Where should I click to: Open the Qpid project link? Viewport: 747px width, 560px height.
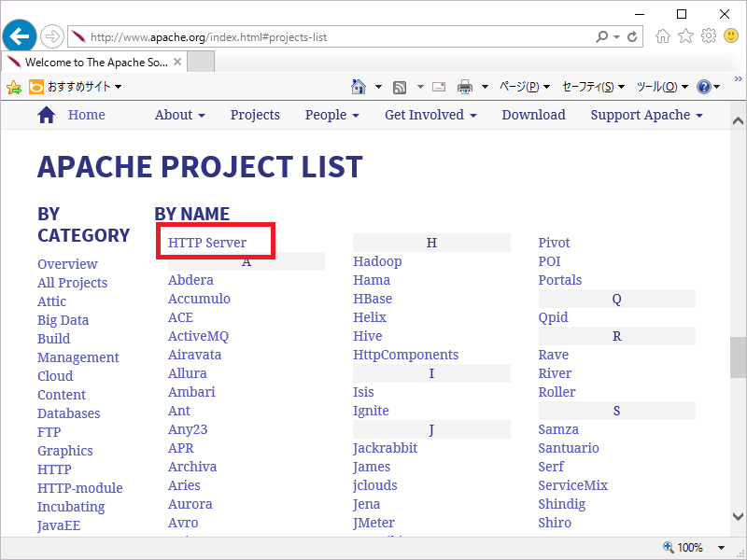[x=553, y=317]
